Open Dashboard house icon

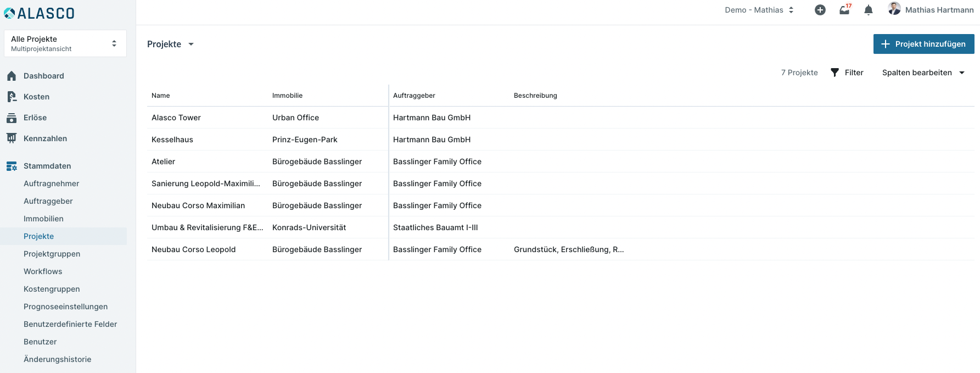[x=12, y=76]
